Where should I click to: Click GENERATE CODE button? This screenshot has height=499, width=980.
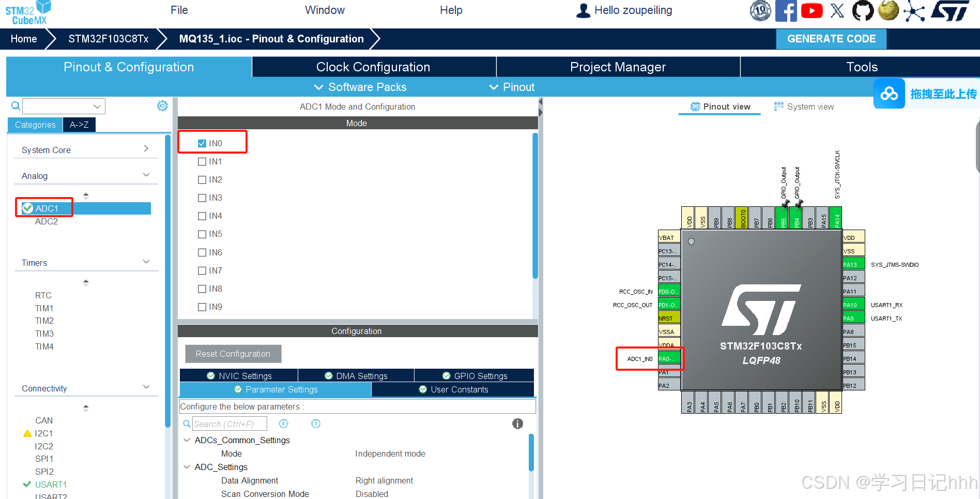831,39
